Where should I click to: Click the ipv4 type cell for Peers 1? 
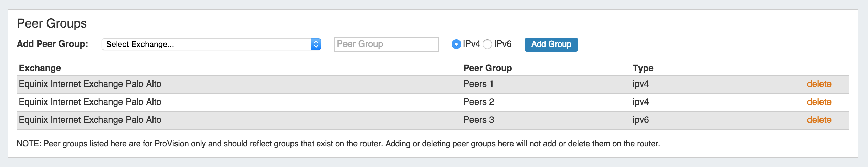coord(641,84)
